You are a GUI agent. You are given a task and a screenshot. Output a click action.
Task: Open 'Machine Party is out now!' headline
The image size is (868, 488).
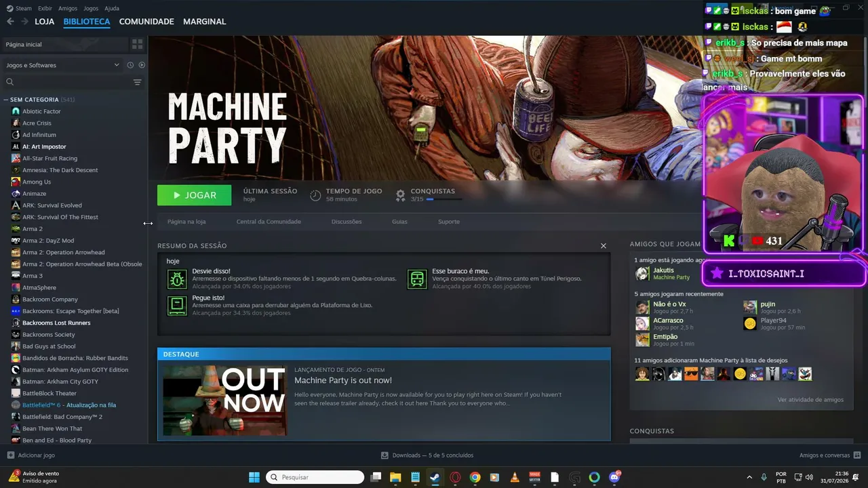[343, 380]
